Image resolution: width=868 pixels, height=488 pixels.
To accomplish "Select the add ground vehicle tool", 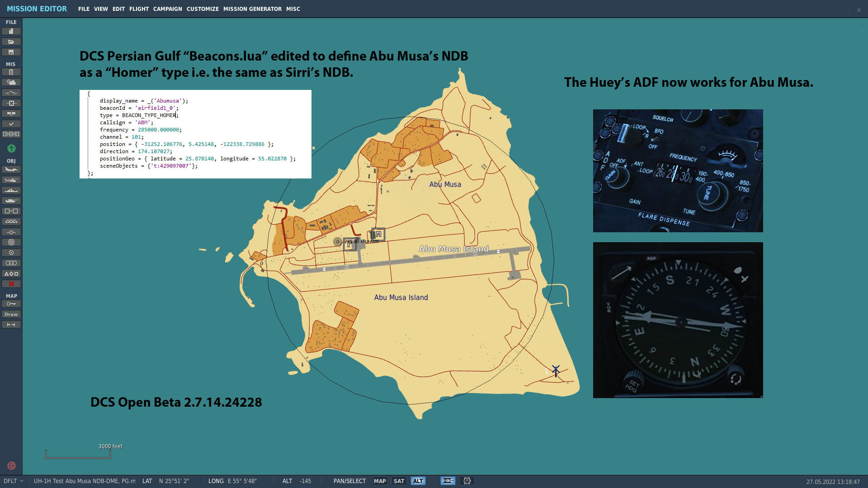I will click(x=11, y=201).
